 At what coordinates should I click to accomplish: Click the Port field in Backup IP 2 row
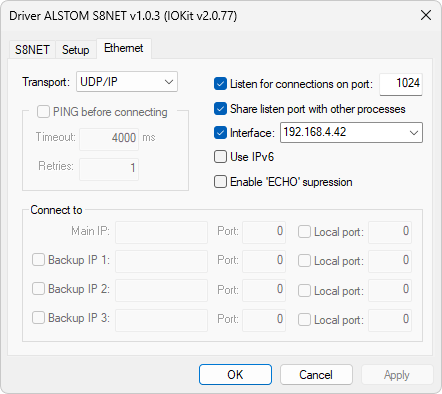click(x=264, y=291)
